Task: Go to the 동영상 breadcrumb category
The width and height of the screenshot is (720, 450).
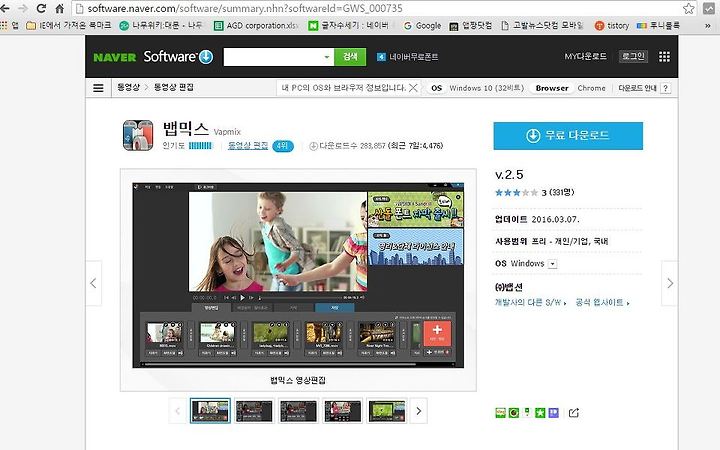Action: [x=128, y=87]
